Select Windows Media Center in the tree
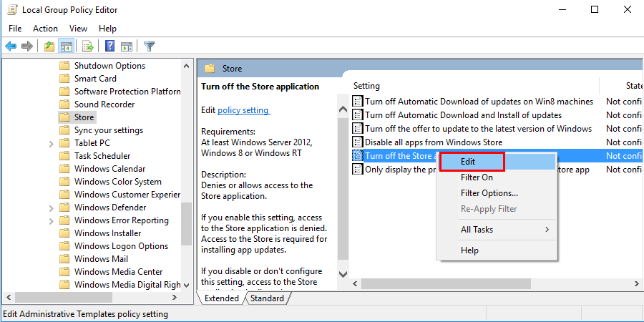Viewport: 644px width, 322px height. (118, 272)
